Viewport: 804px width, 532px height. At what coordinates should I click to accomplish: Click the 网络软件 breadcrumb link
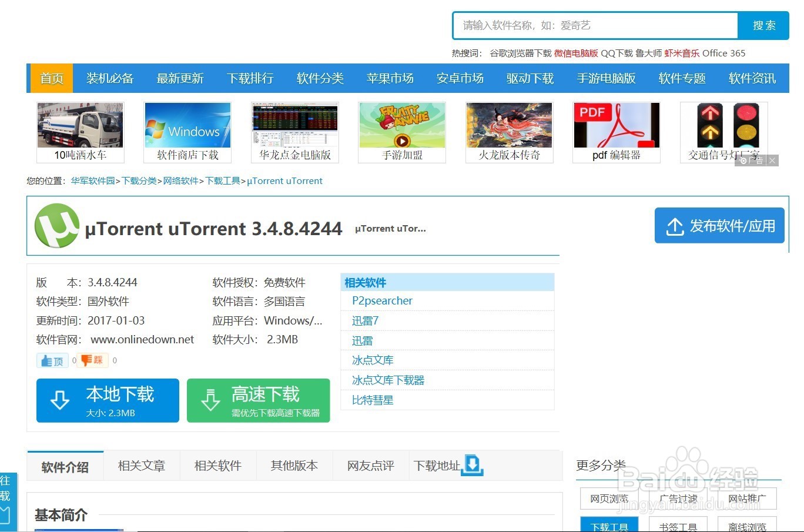180,181
